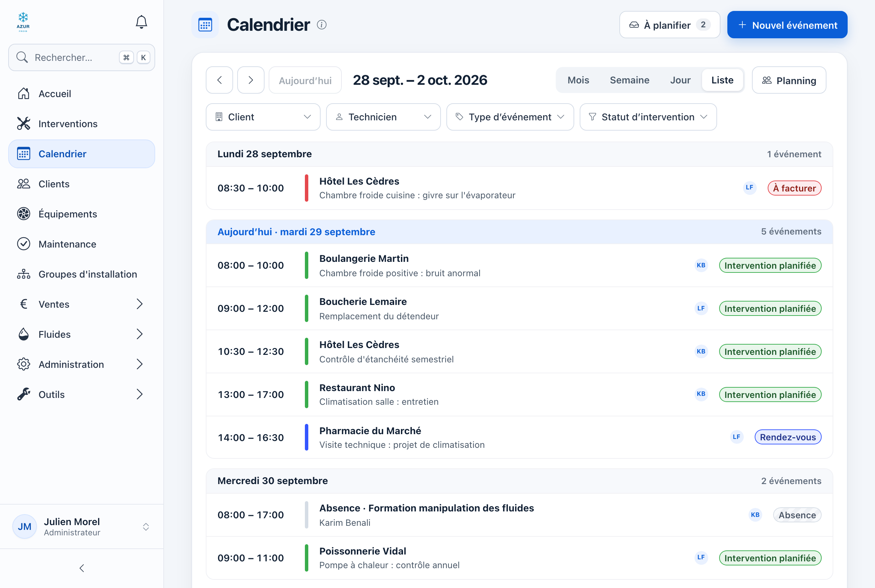Image resolution: width=875 pixels, height=588 pixels.
Task: Open the Planning view button
Action: [x=789, y=80]
